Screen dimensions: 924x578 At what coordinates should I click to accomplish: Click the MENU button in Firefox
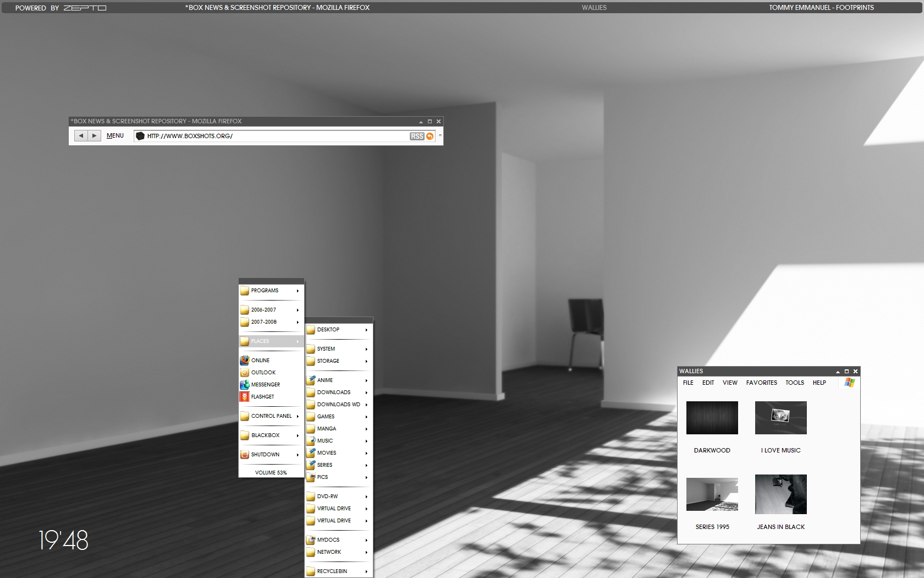(x=115, y=135)
